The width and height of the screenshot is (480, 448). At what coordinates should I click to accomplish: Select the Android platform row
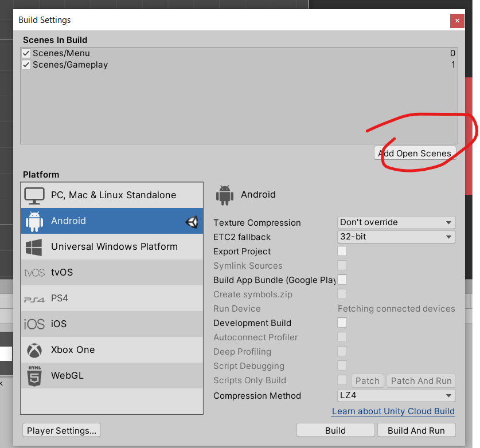click(112, 221)
